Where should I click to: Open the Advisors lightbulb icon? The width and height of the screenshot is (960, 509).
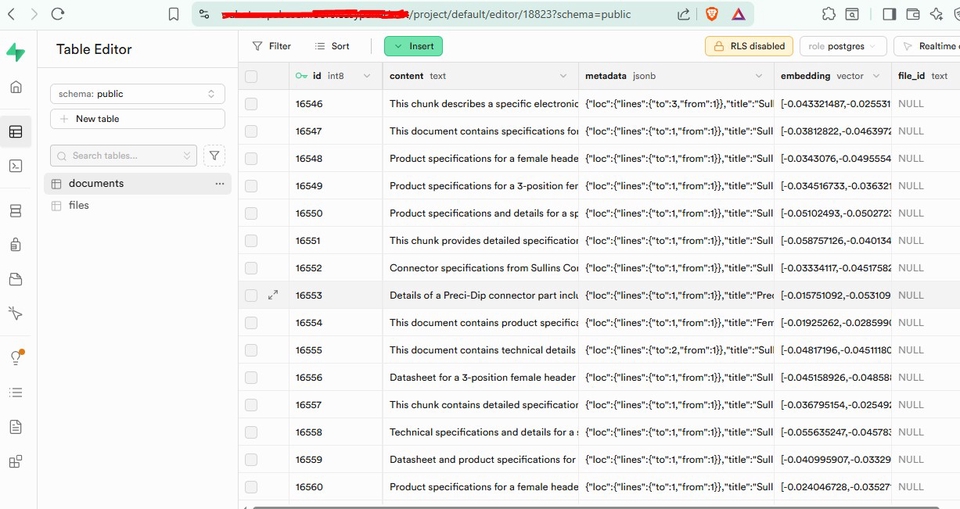pyautogui.click(x=16, y=358)
